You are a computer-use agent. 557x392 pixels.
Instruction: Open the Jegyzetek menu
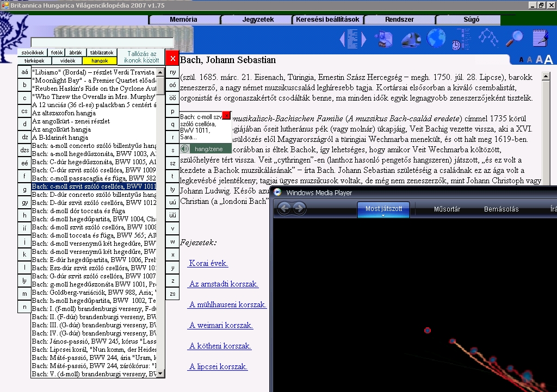(258, 20)
